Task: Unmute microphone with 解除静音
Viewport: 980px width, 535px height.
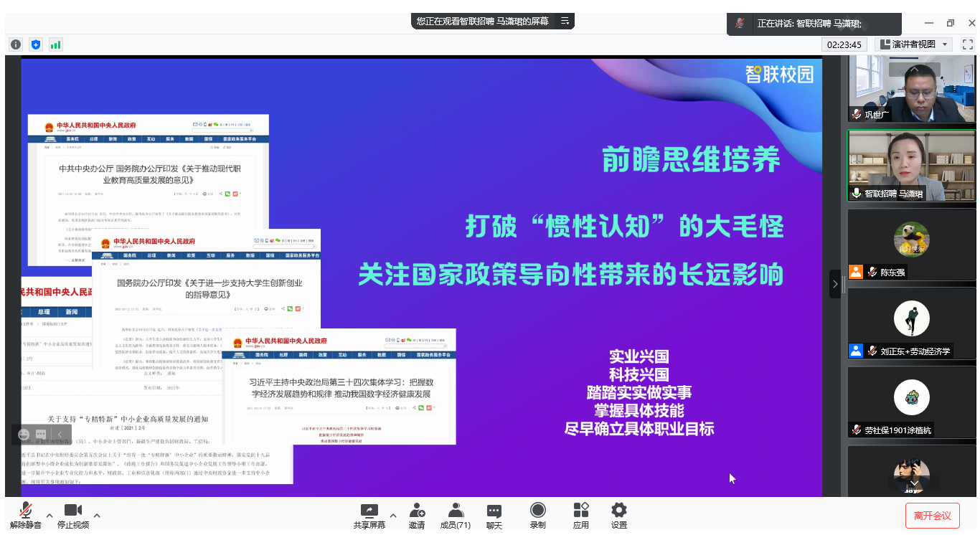Action: point(26,516)
